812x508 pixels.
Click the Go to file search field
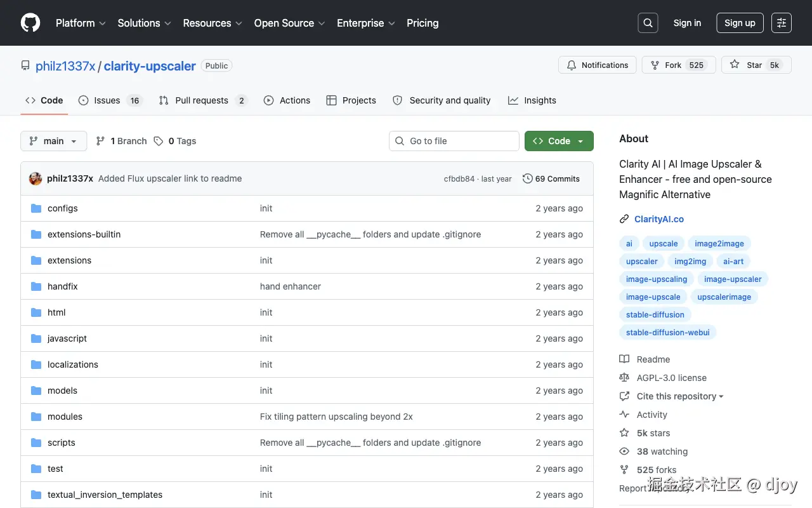[454, 141]
